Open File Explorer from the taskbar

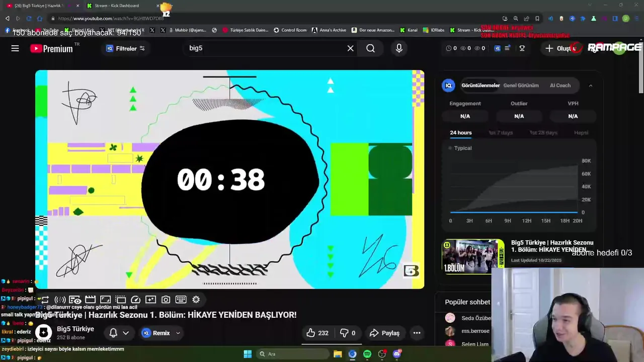338,354
